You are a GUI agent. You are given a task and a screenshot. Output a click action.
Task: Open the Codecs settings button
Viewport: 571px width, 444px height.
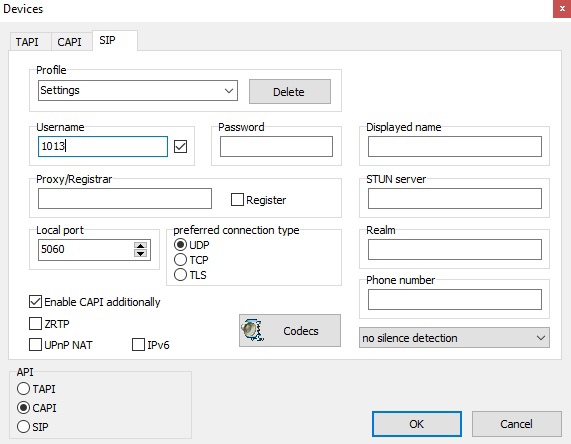pyautogui.click(x=290, y=330)
